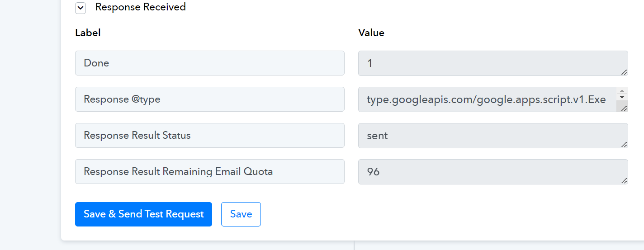
Task: Click scroll-up arrow in Response @type value box
Action: click(x=622, y=91)
